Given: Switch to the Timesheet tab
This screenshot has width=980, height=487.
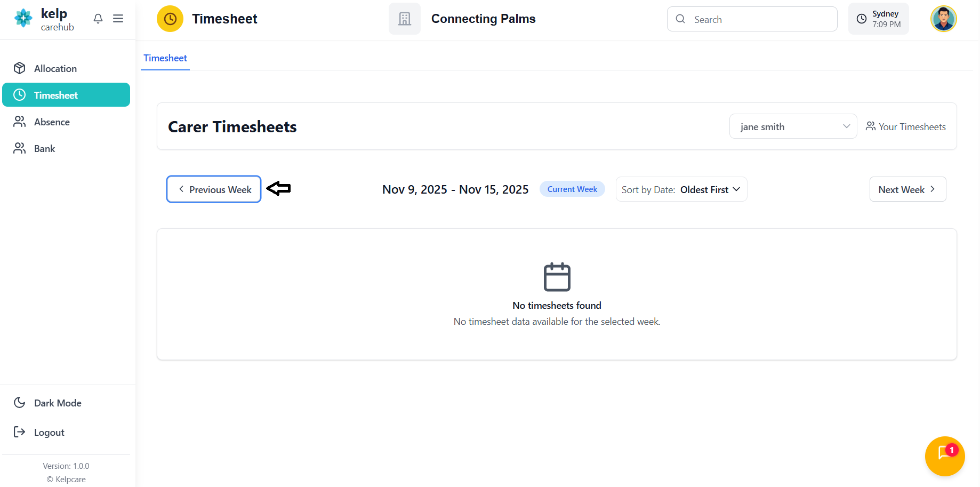Looking at the screenshot, I should coord(165,58).
